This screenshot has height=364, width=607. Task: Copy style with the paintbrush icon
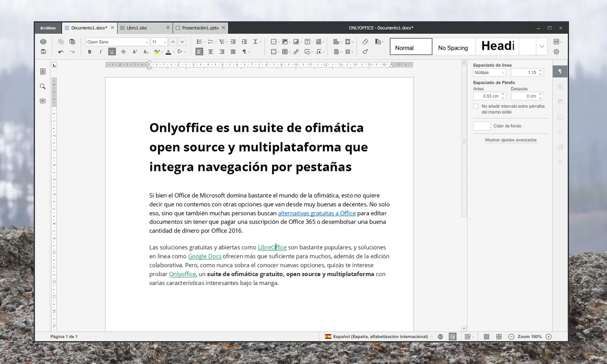(365, 52)
